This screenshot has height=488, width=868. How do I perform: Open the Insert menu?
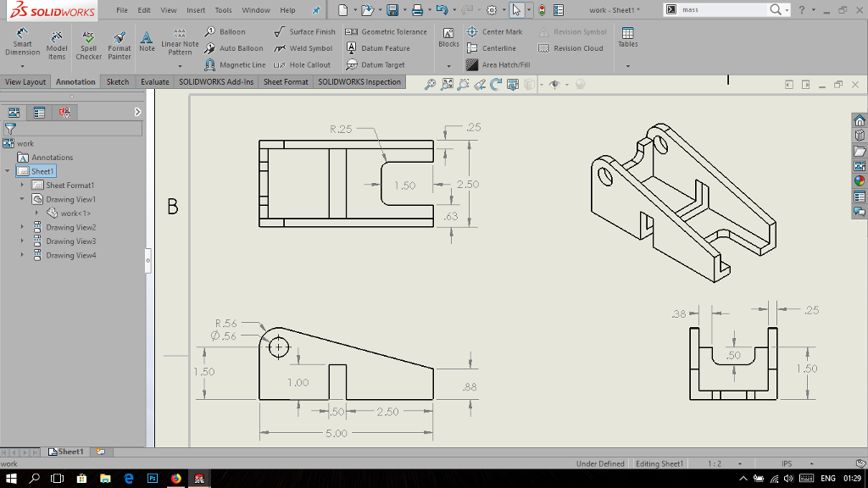tap(195, 10)
